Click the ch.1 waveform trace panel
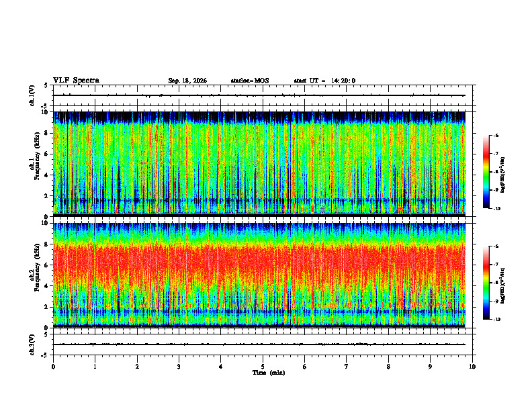Viewport: 532px width, 411px height. [263, 95]
